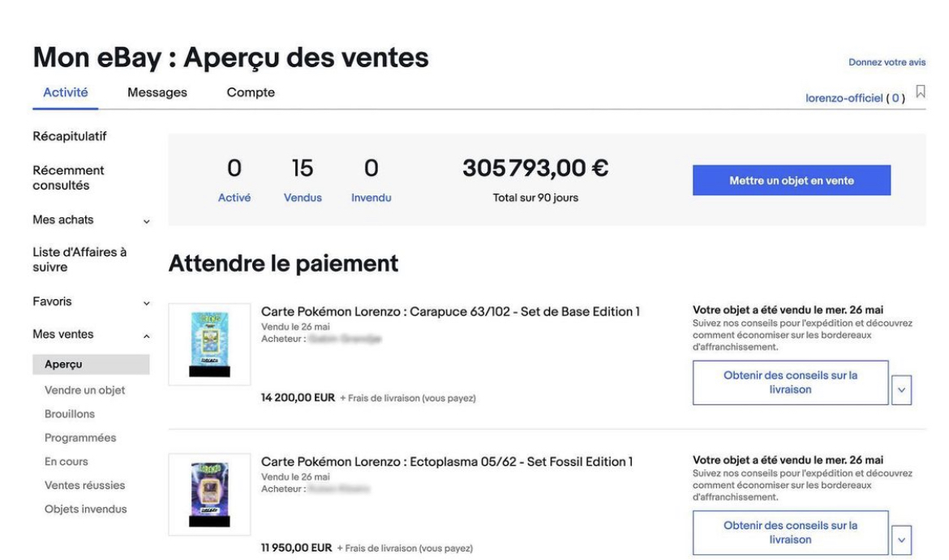
Task: Click the 11 950,00 EUR price
Action: [297, 547]
